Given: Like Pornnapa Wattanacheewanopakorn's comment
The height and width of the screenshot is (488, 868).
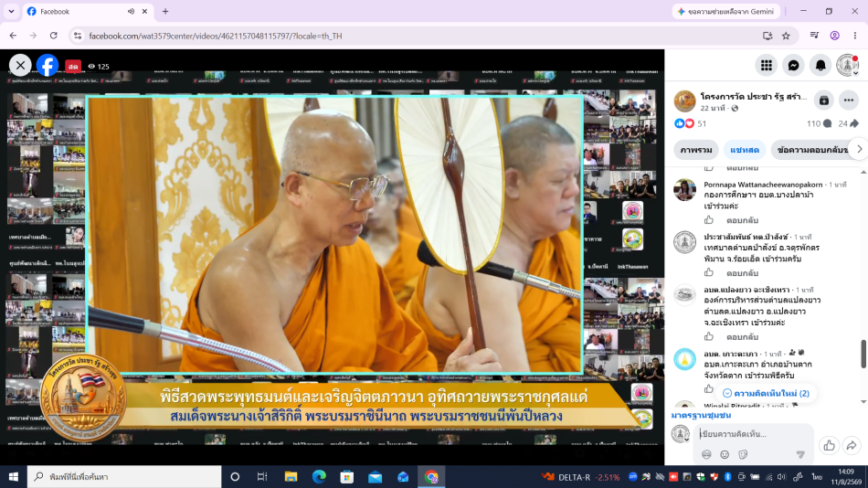Looking at the screenshot, I should (x=709, y=220).
